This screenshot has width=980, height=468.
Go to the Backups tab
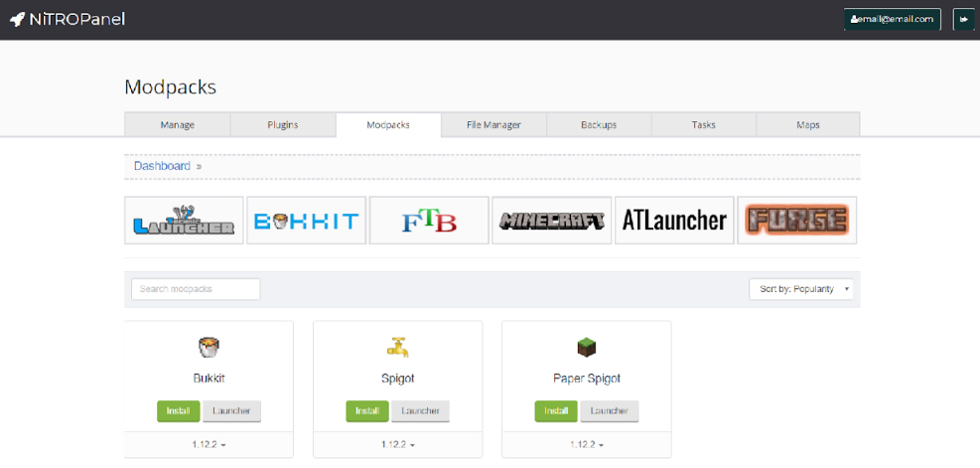point(599,125)
